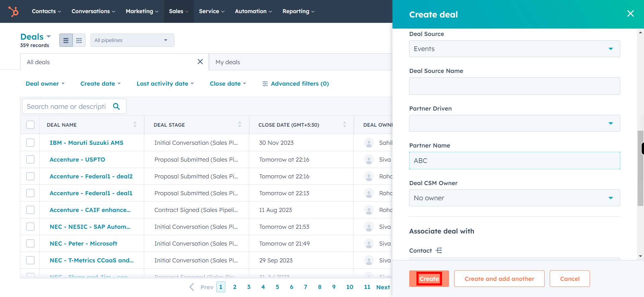
Task: Open the Reporting menu
Action: (x=299, y=11)
